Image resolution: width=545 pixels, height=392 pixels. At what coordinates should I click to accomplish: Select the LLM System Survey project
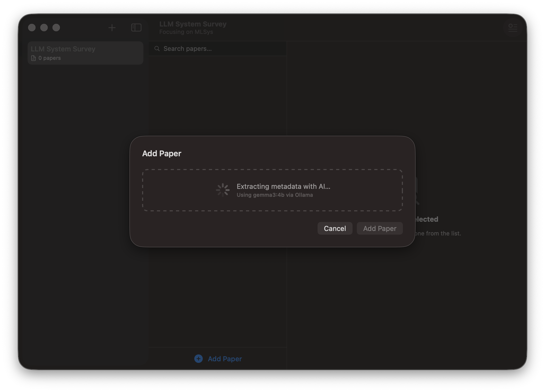tap(85, 53)
